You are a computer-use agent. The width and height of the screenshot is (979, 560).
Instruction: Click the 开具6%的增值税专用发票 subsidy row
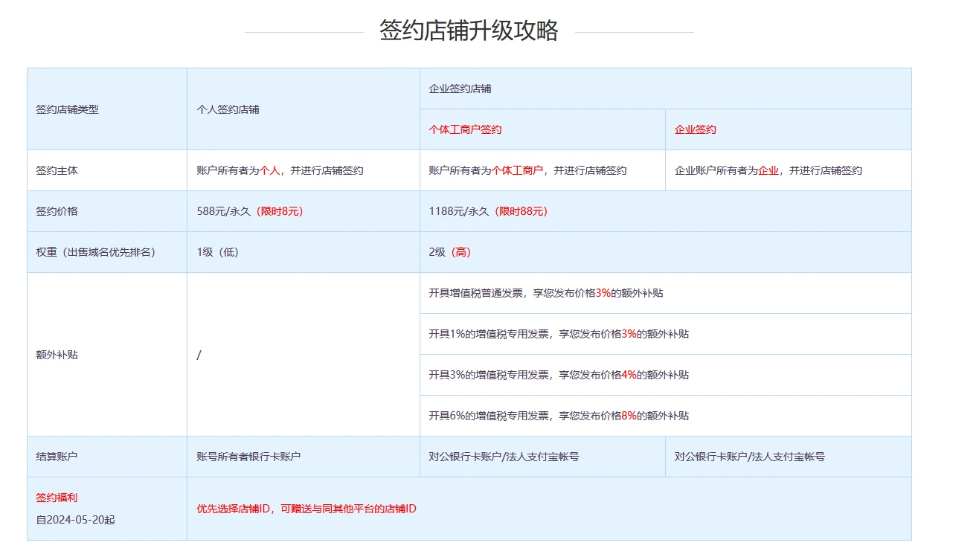coord(558,416)
